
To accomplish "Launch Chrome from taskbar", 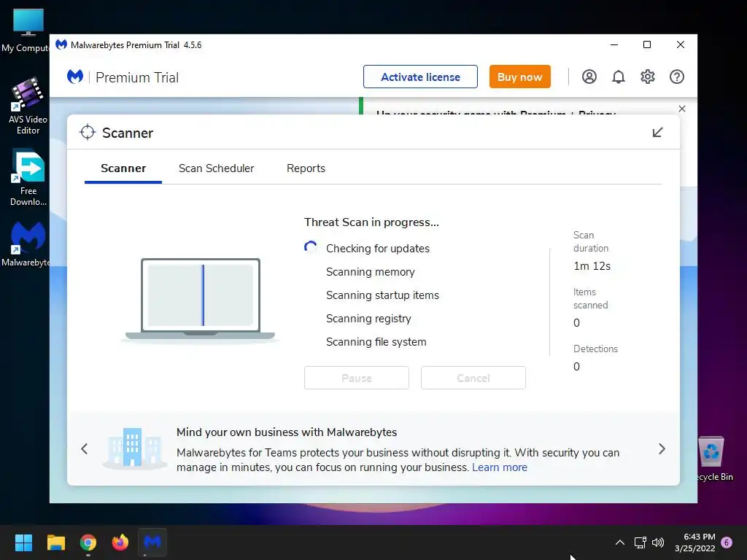I will point(88,542).
